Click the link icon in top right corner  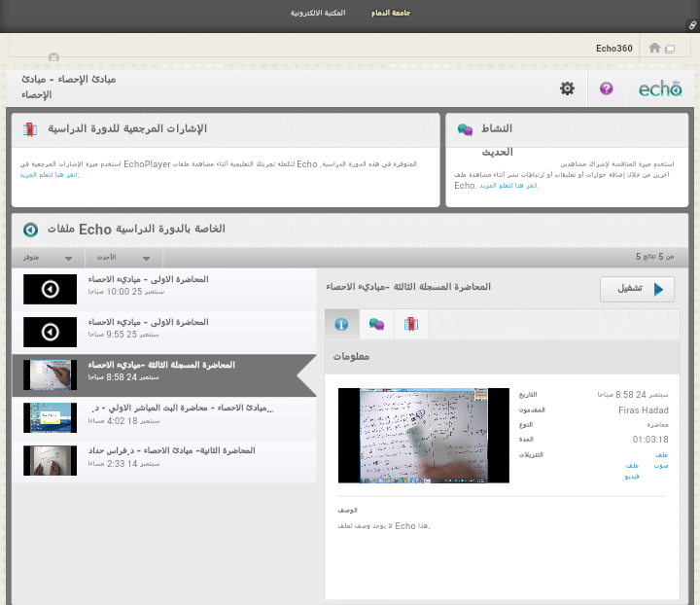[692, 25]
